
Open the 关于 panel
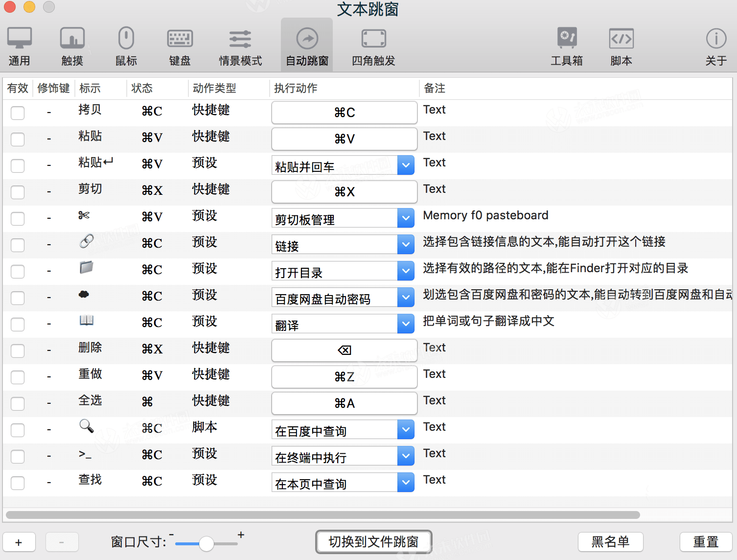click(x=716, y=45)
